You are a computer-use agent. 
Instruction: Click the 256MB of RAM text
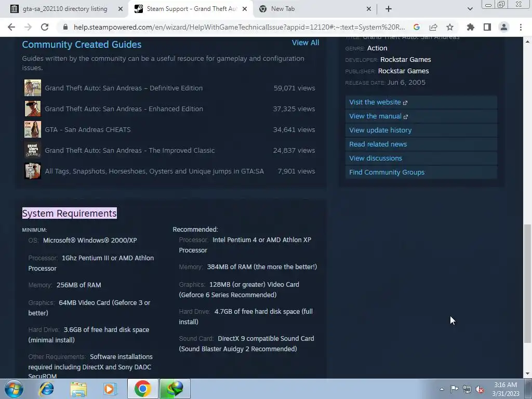tap(79, 285)
